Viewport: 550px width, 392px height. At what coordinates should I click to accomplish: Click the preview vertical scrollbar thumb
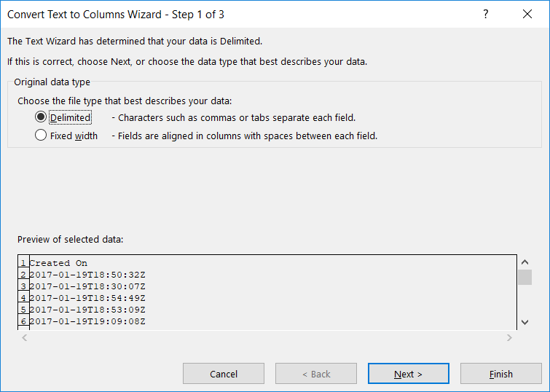525,278
